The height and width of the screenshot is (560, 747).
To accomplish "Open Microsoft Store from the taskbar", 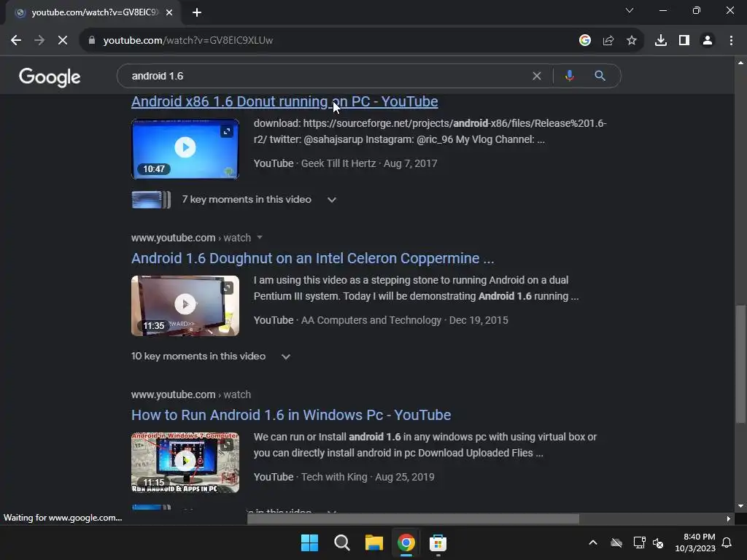I will pos(438,542).
